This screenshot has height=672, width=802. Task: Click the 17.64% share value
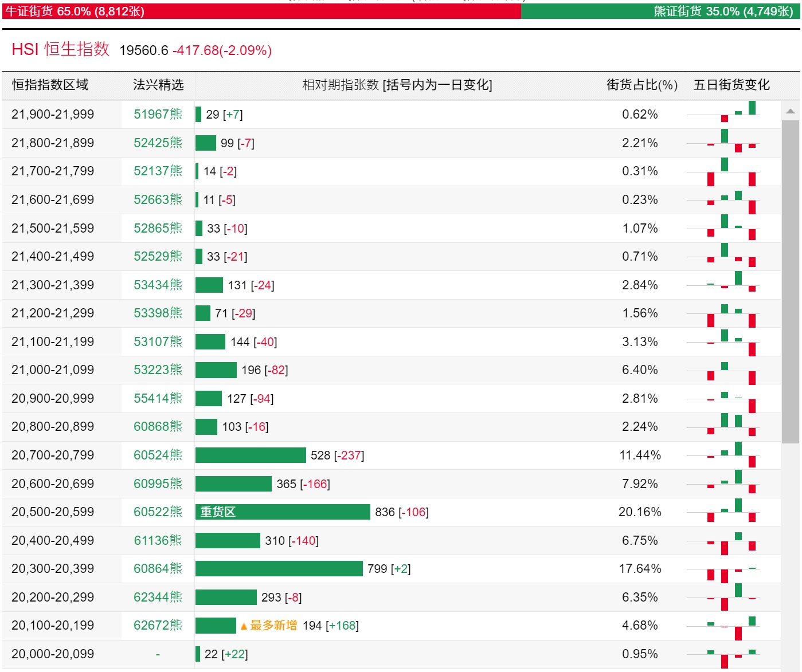(x=640, y=568)
